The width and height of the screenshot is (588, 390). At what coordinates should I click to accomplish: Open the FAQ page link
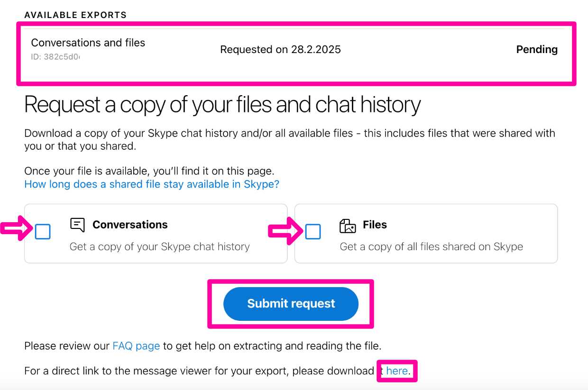(x=136, y=346)
